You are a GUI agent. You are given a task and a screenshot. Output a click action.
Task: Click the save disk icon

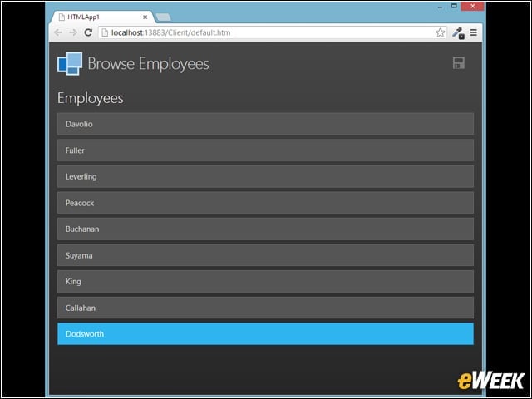pos(459,63)
